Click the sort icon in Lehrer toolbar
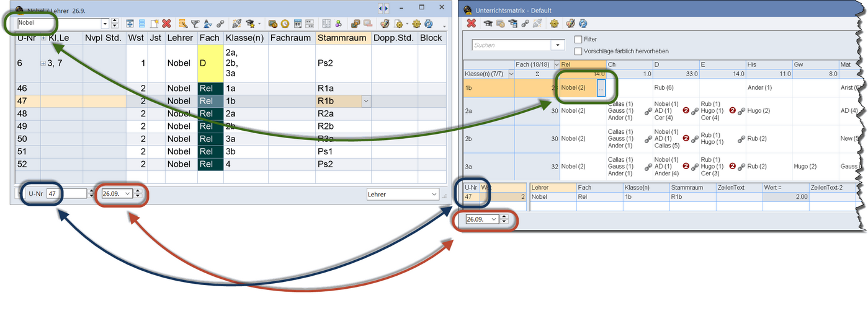Image resolution: width=868 pixels, height=329 pixels. click(207, 24)
